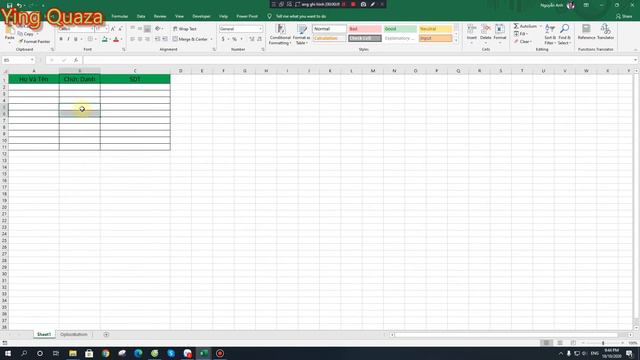Click the Increase Font Size icon

[x=113, y=29]
